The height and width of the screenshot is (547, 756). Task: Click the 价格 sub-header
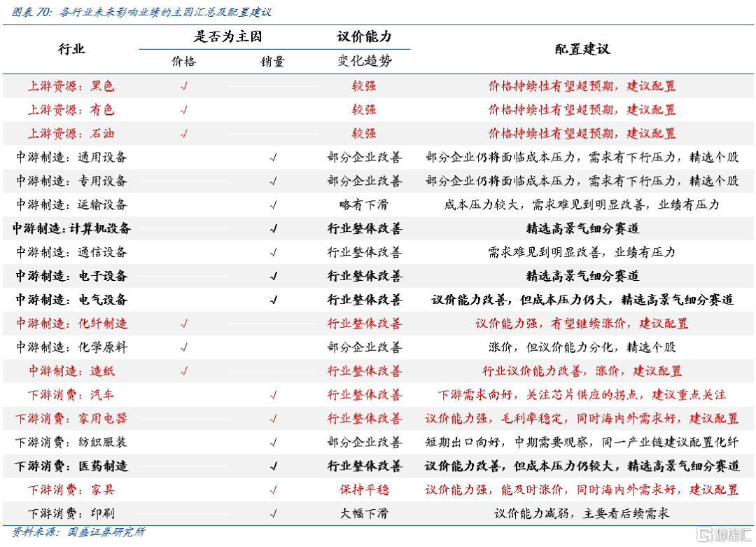pos(184,62)
